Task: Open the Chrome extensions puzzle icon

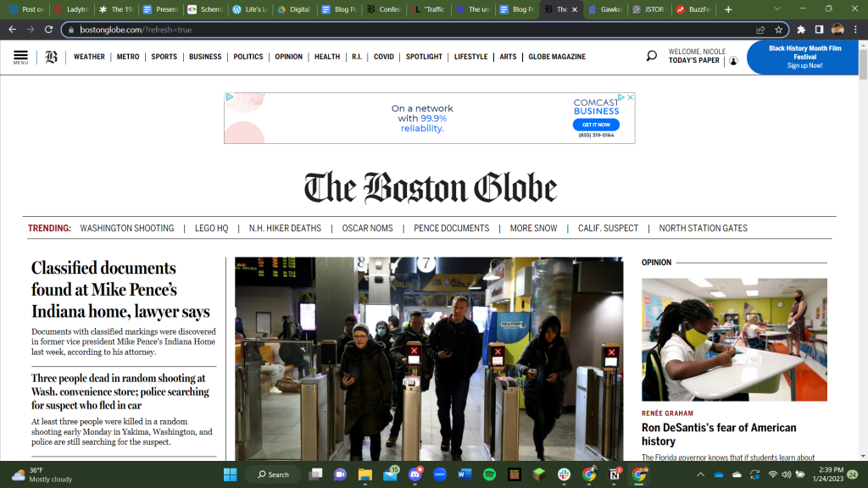Action: [801, 28]
